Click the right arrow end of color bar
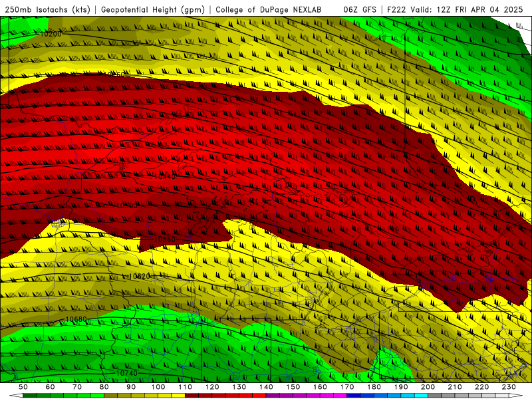The image size is (532, 399). [516, 396]
